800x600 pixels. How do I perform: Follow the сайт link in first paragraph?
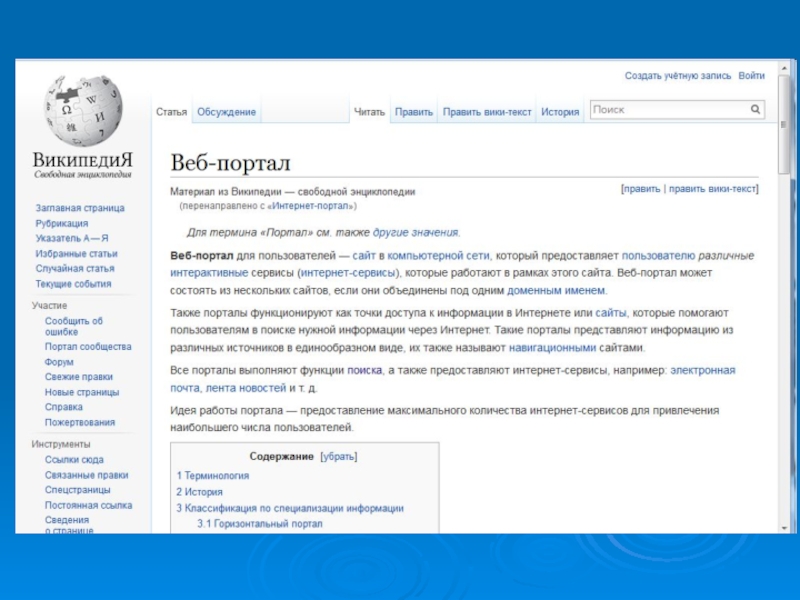click(364, 256)
